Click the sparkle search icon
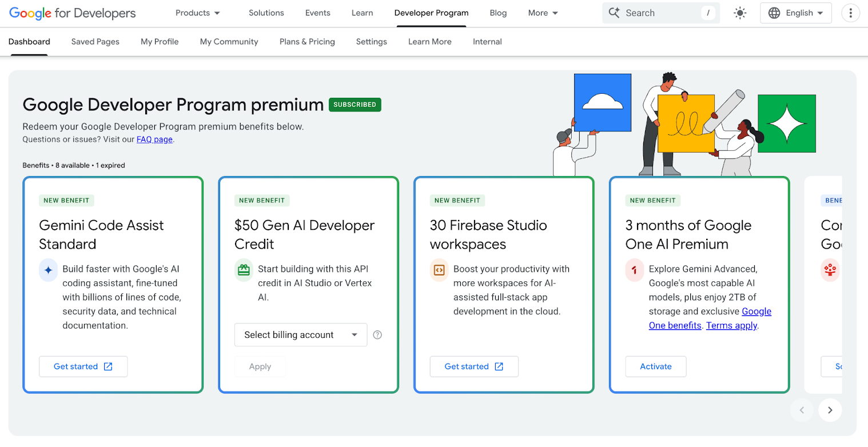 click(x=614, y=13)
